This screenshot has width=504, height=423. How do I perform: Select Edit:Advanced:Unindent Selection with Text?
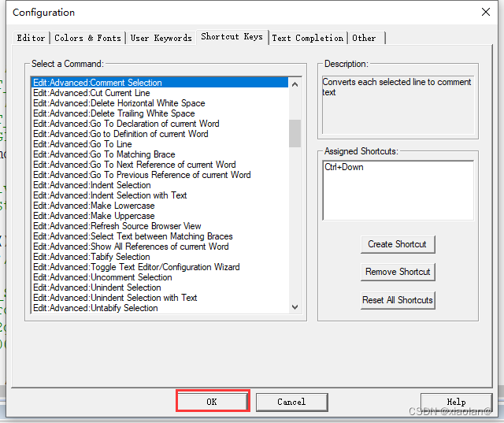click(160, 298)
